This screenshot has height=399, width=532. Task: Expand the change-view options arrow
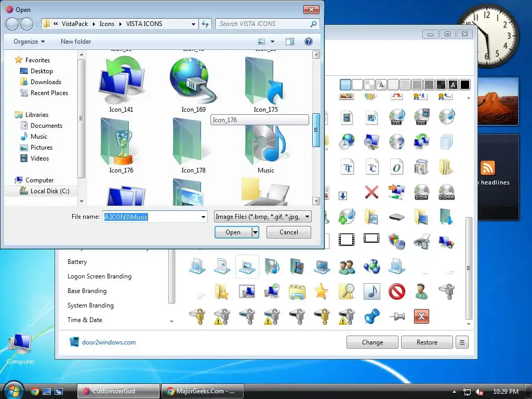[272, 42]
